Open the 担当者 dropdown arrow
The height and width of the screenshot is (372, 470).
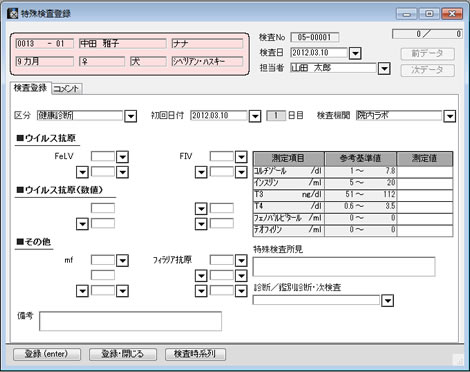tap(384, 69)
